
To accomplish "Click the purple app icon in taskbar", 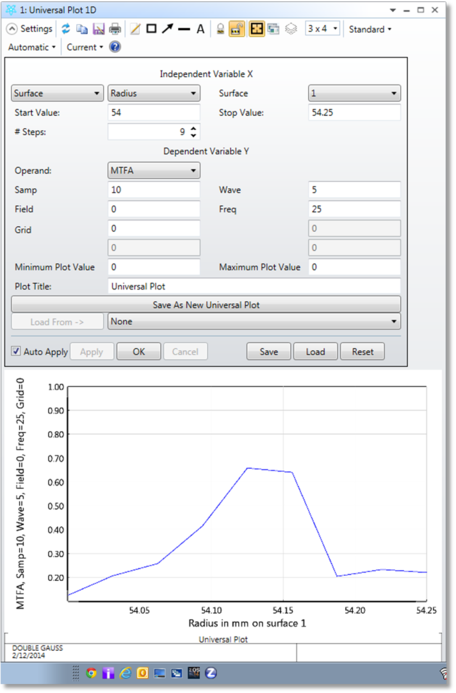I will tap(108, 673).
